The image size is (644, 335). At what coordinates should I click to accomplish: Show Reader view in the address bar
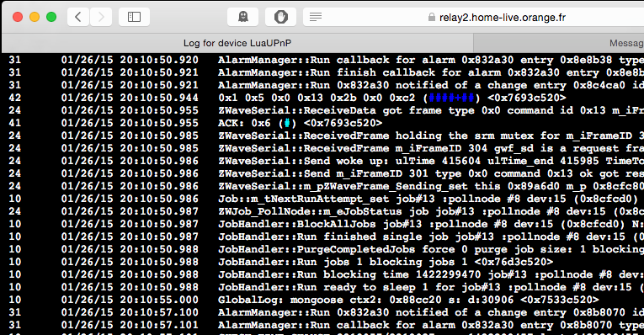[x=316, y=17]
